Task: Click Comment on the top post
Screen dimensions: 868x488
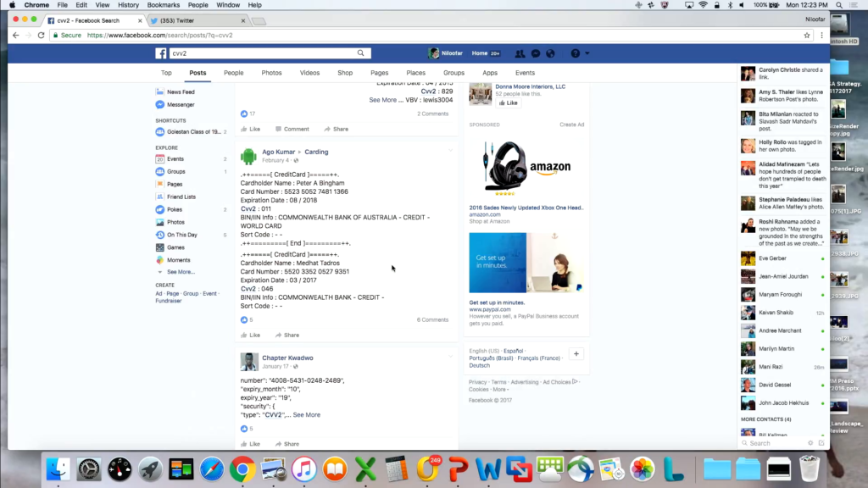Action: pyautogui.click(x=292, y=130)
